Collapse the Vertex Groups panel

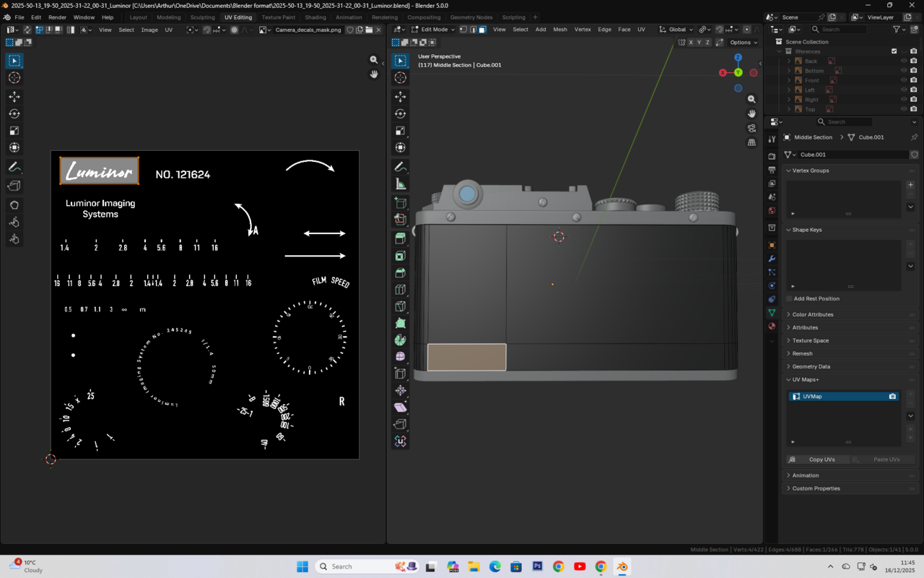(x=811, y=171)
